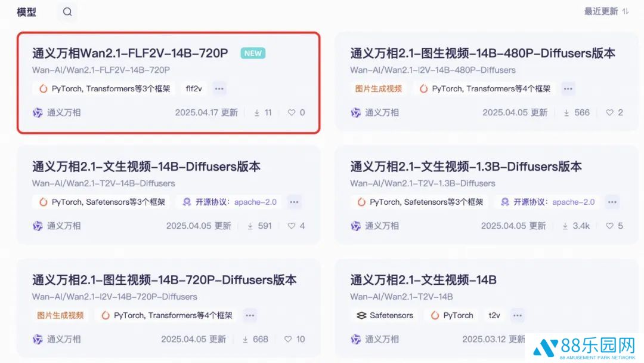Viewport: 644px width, 363px height.
Task: Click the 通义万相 author icon on the T2V-14B-Diffusers card
Action: pos(38,226)
